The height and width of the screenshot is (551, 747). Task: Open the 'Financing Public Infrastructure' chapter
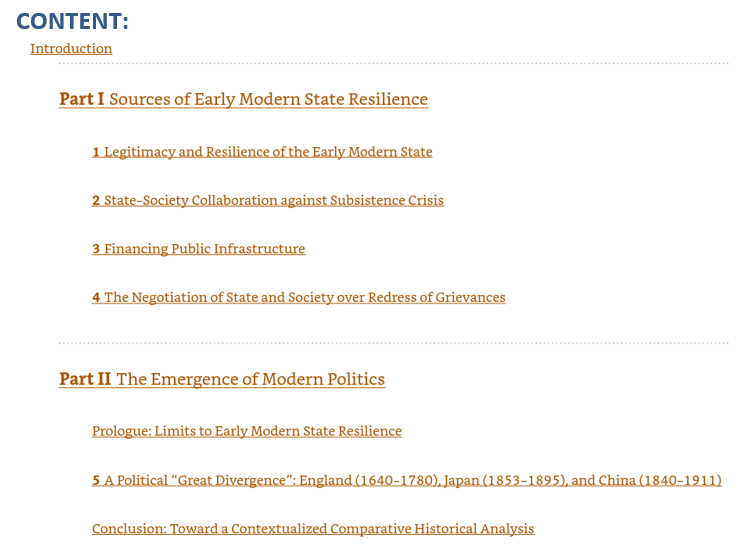click(x=204, y=249)
